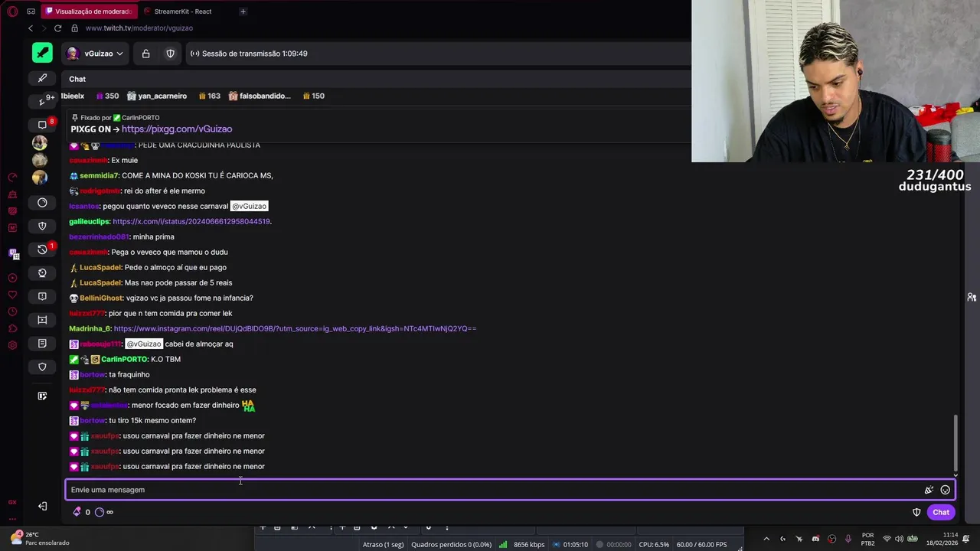Click Sessão de transmissão 1:09:49 status

click(249, 54)
